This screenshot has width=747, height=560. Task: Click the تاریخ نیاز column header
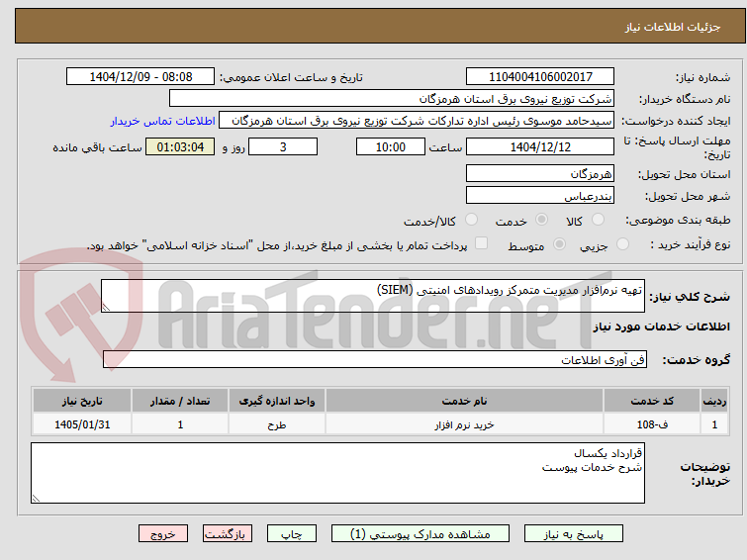pyautogui.click(x=82, y=401)
